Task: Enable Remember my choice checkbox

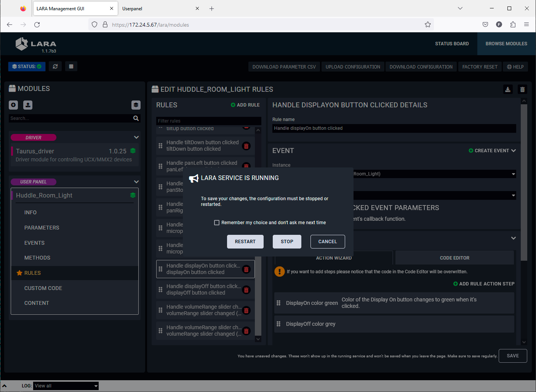Action: [x=217, y=223]
